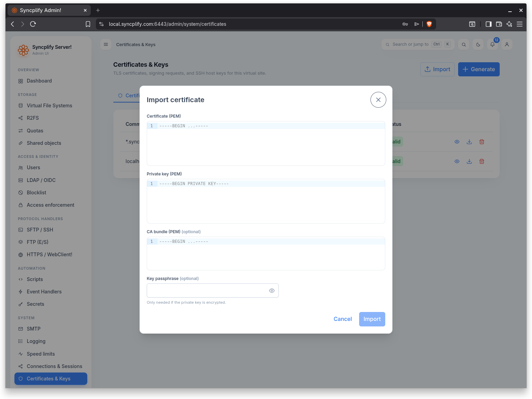The image size is (532, 399).
Task: View the localhost certificate eye icon
Action: click(x=457, y=161)
